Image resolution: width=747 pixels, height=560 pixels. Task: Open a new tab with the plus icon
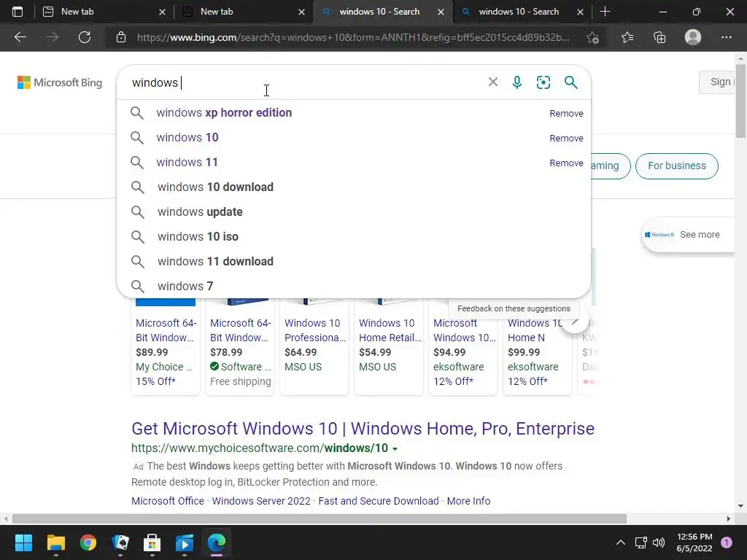coord(605,12)
